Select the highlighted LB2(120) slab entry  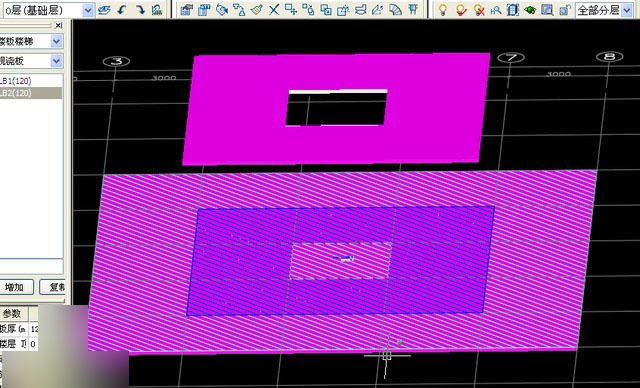click(x=31, y=93)
